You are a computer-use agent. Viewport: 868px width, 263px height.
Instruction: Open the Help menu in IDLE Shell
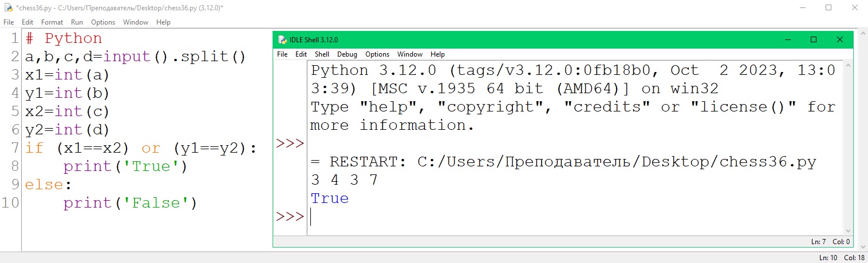pyautogui.click(x=437, y=54)
